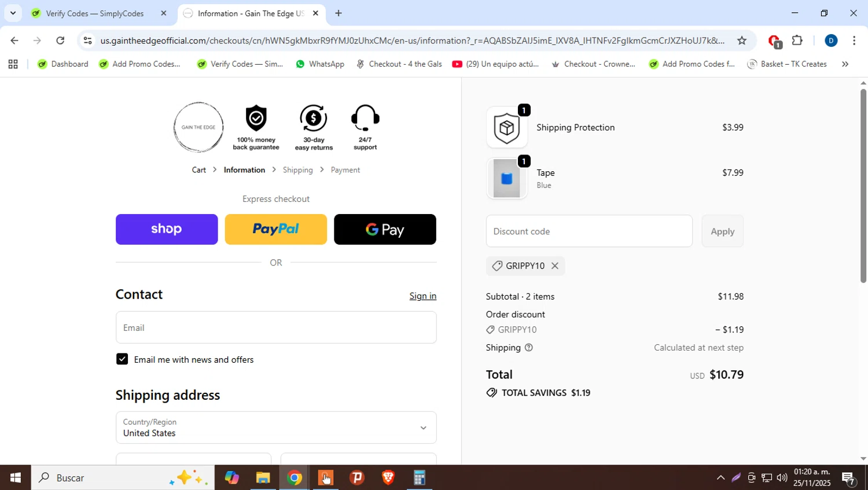
Task: Remove the GRIPPY10 discount code
Action: point(555,266)
